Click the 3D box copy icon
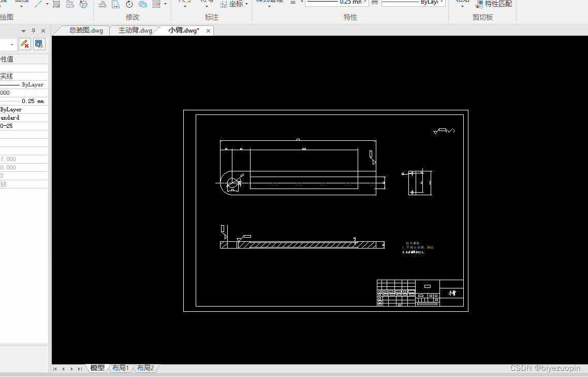This screenshot has width=588, height=377. [143, 4]
